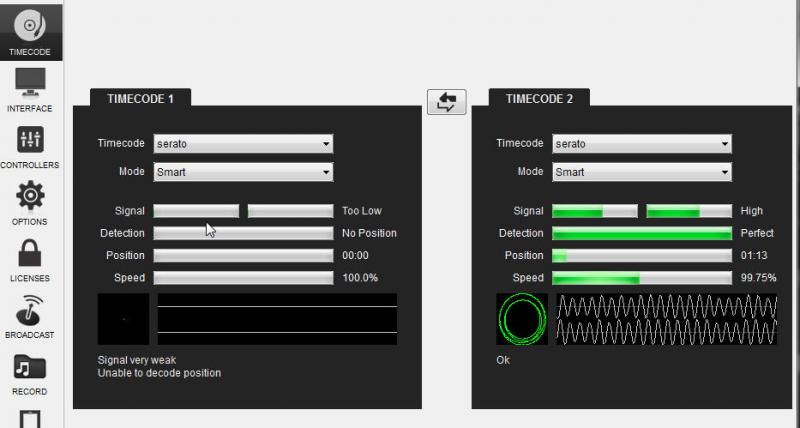Click Timecode 2 Position bar
Screen dimensions: 800x428
pos(642,256)
